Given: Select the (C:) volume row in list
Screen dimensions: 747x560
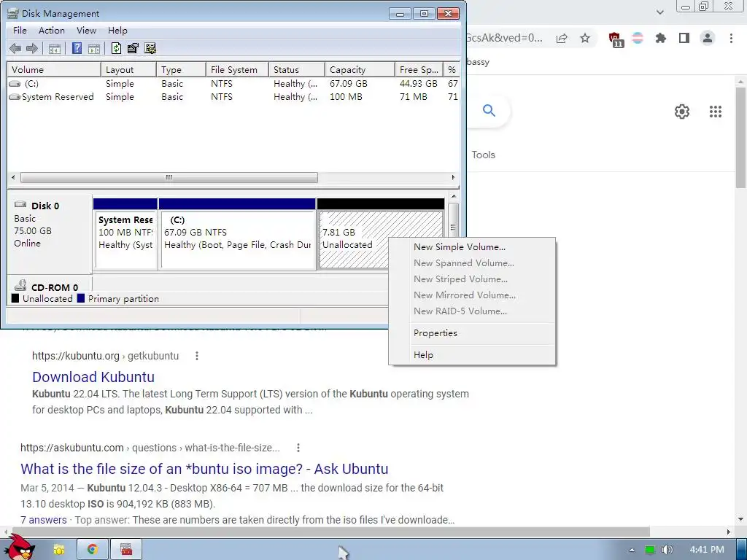Looking at the screenshot, I should 233,84.
